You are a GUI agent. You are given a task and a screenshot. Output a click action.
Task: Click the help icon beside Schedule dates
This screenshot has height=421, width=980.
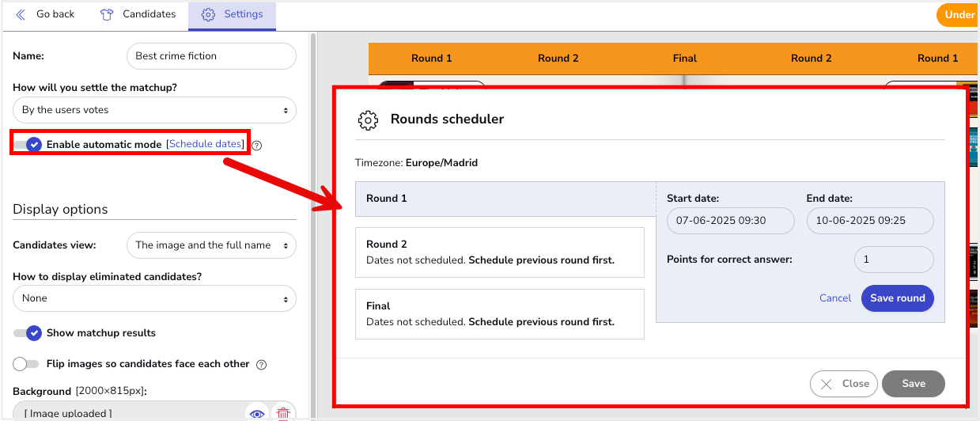(x=257, y=145)
